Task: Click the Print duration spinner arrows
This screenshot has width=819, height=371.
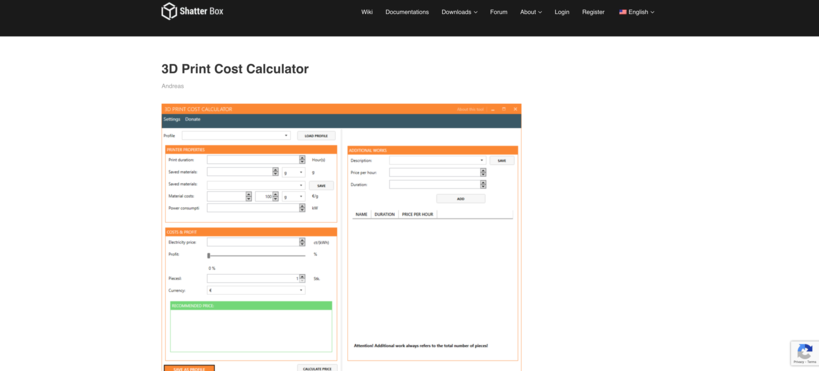Action: [302, 160]
